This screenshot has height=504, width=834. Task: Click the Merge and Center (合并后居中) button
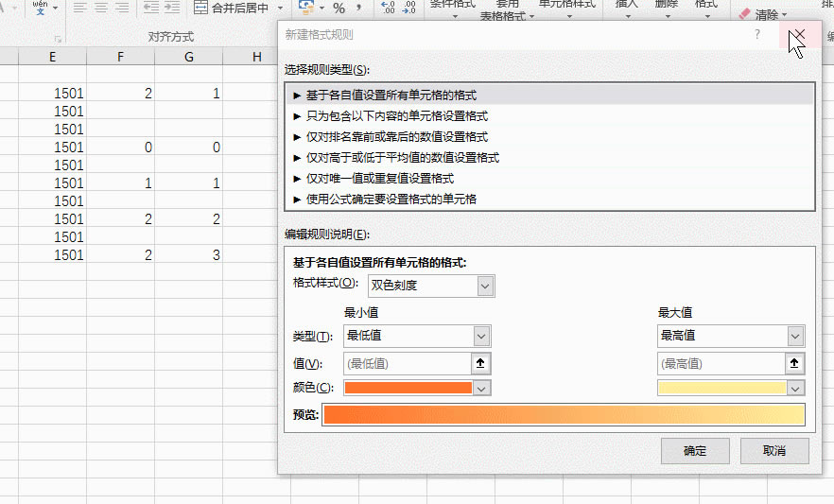point(231,8)
